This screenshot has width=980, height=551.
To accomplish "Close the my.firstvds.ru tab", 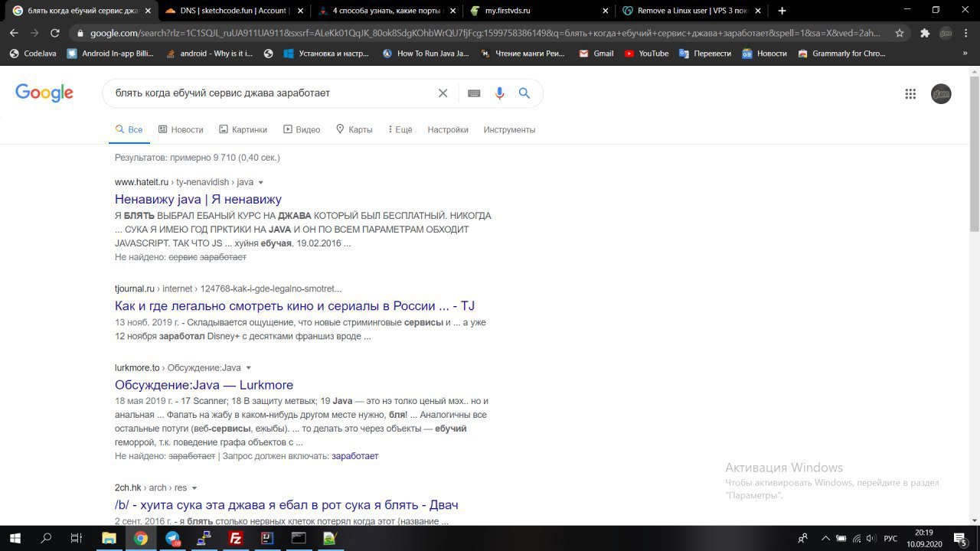I will (606, 11).
